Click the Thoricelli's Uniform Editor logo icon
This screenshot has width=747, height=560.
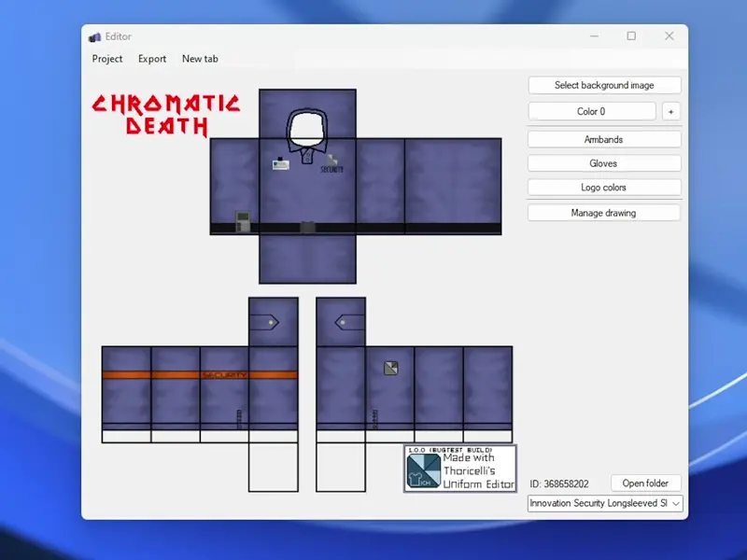[x=423, y=471]
